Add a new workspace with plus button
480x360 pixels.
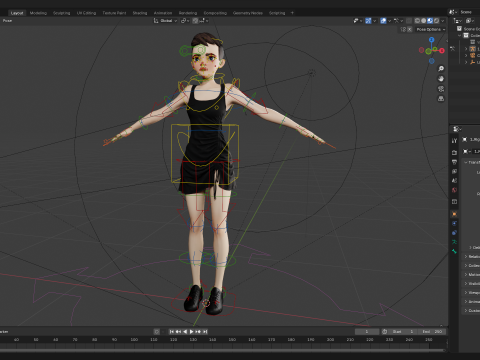292,13
